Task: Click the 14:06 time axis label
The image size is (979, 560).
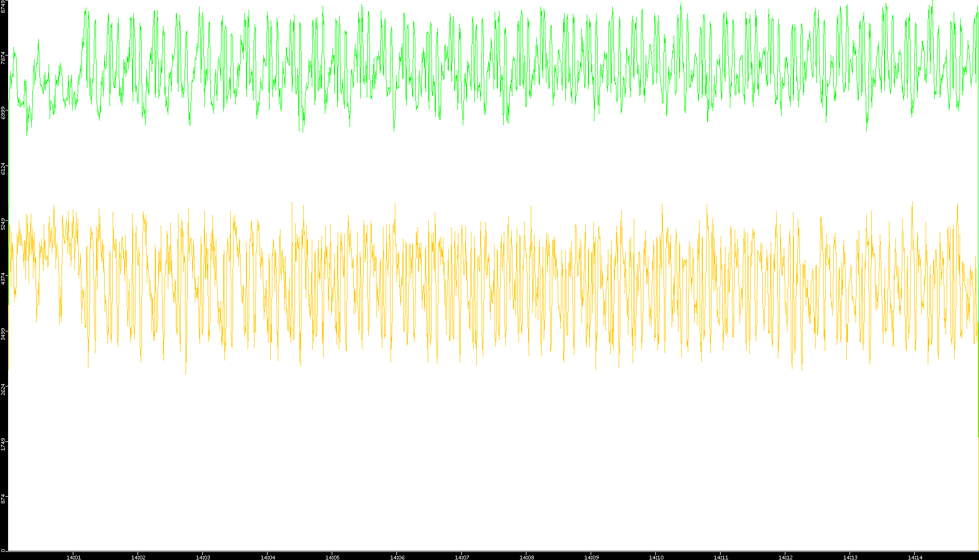Action: pos(397,557)
